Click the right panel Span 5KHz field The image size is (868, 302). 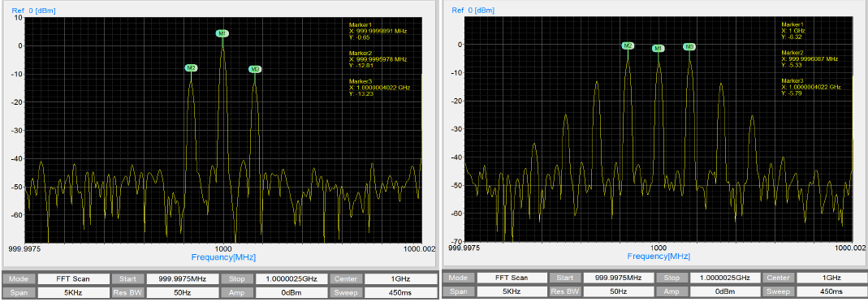coord(511,291)
